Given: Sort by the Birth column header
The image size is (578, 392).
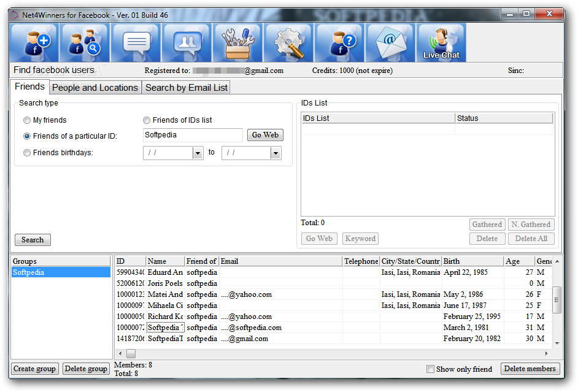Looking at the screenshot, I should pyautogui.click(x=473, y=261).
